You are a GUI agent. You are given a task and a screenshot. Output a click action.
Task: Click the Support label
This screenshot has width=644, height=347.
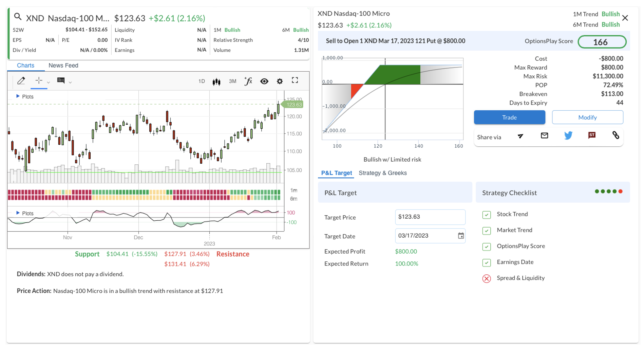tap(87, 254)
